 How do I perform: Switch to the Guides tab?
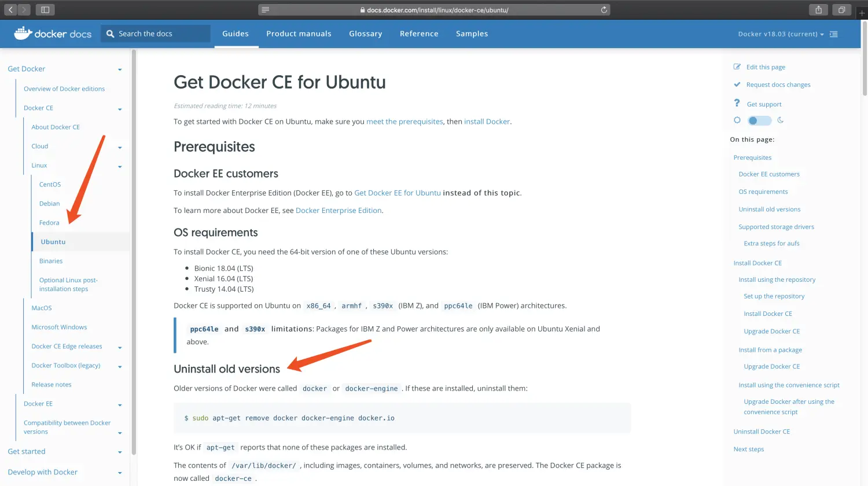[x=236, y=34]
